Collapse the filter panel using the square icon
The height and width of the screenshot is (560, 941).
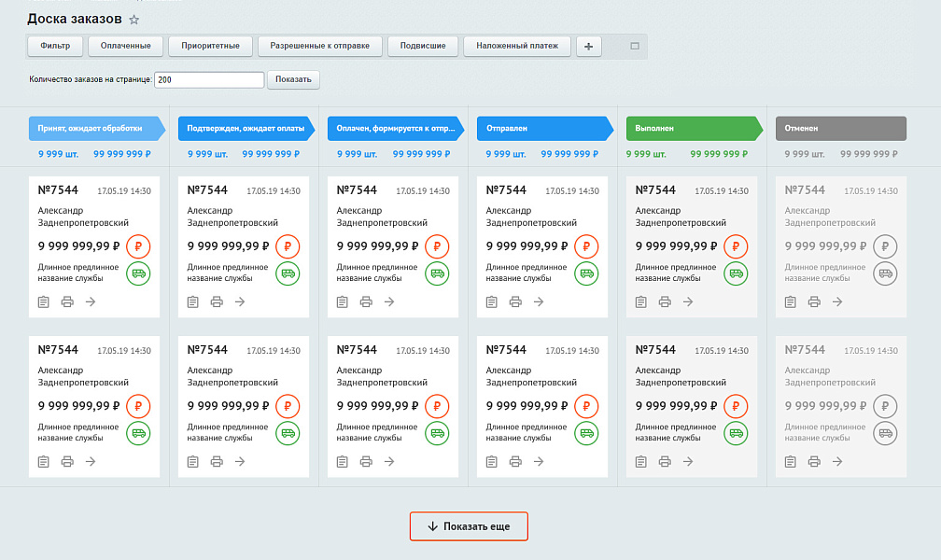click(635, 46)
